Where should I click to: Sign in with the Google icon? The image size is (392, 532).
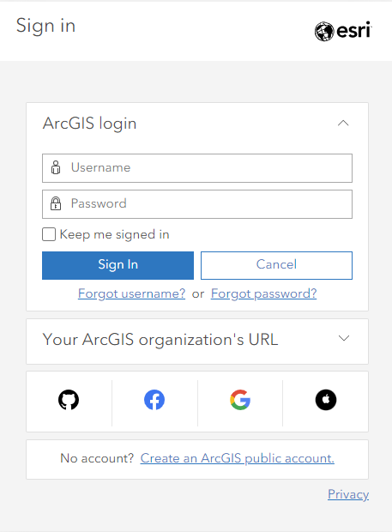click(240, 400)
